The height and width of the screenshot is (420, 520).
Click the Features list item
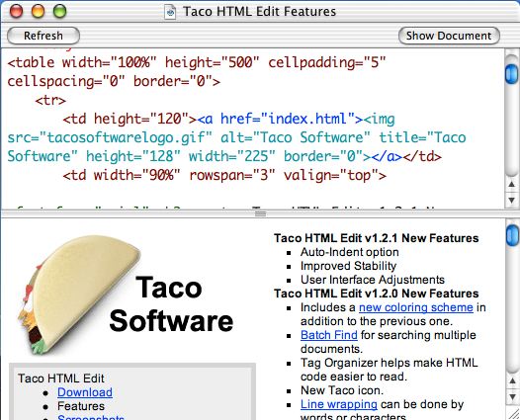pyautogui.click(x=81, y=406)
